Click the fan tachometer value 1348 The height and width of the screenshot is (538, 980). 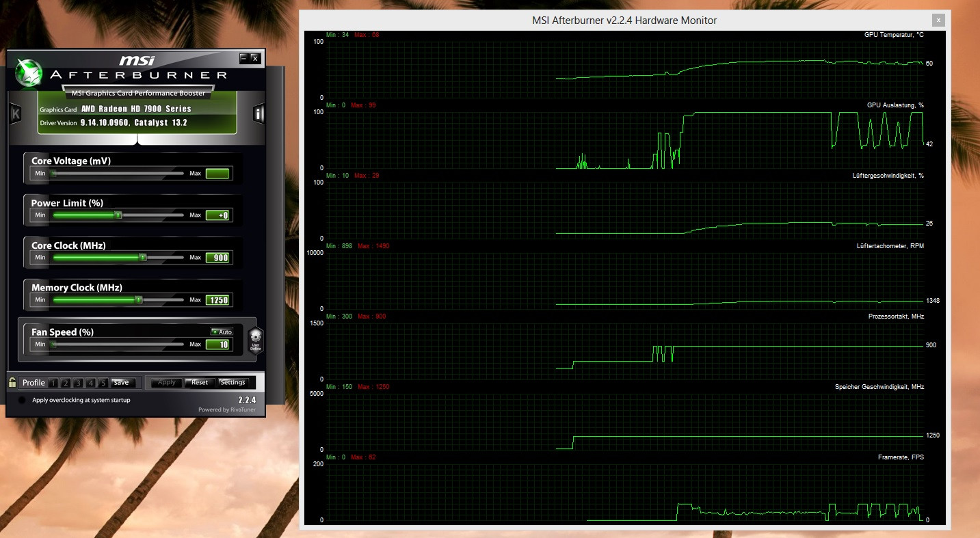(933, 301)
